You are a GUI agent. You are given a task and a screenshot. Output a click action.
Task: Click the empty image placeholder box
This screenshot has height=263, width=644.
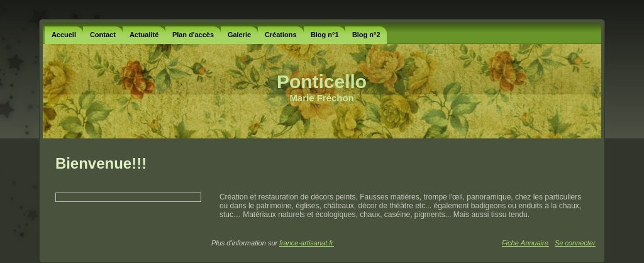point(128,198)
